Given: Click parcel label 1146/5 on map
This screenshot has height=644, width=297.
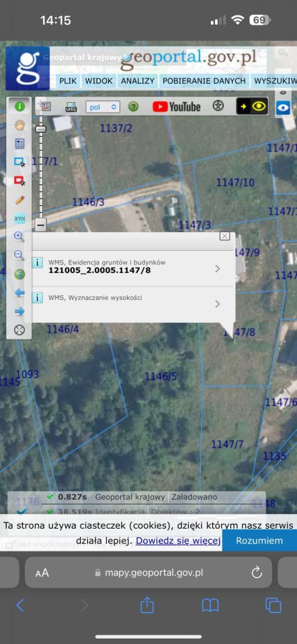Looking at the screenshot, I should pos(161,376).
